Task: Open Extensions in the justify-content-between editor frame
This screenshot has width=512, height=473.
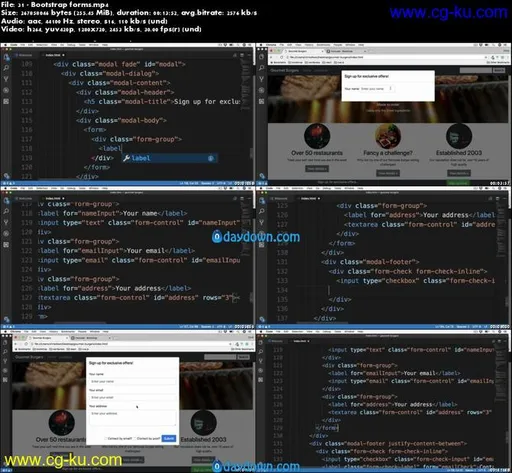Action: 261,380
